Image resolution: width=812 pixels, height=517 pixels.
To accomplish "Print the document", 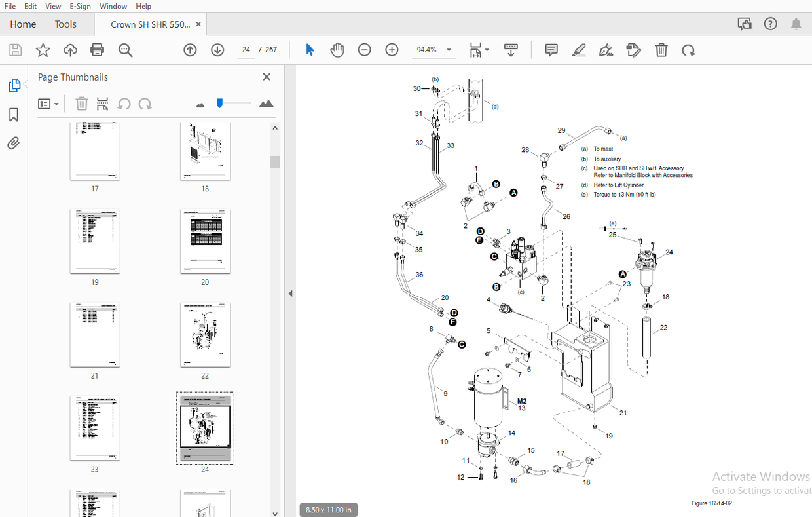I will [x=97, y=50].
